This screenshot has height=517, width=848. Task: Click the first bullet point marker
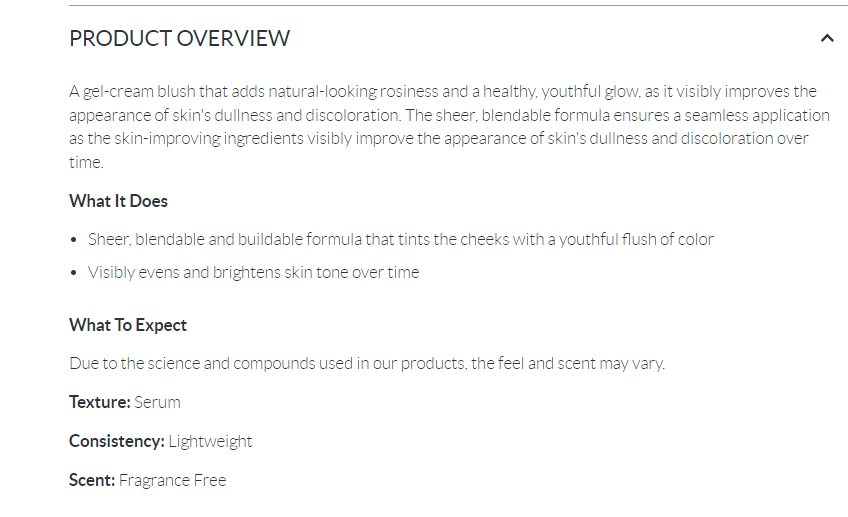pos(75,241)
